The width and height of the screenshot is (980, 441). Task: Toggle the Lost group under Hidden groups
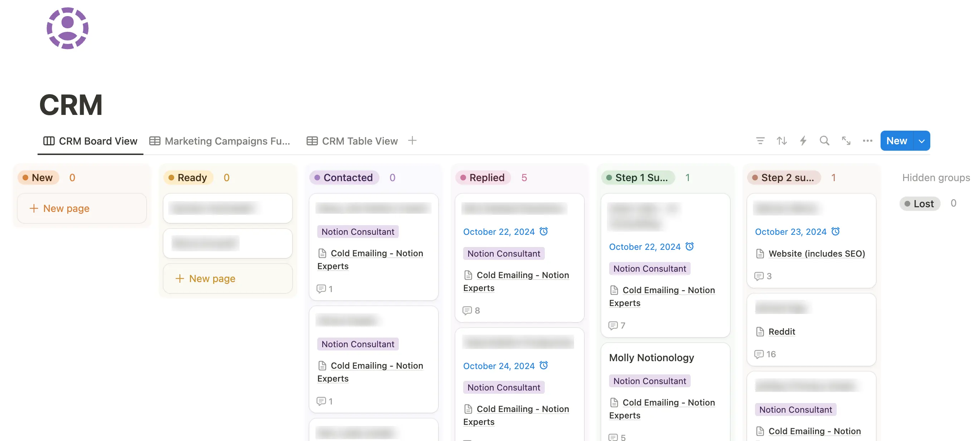coord(920,203)
